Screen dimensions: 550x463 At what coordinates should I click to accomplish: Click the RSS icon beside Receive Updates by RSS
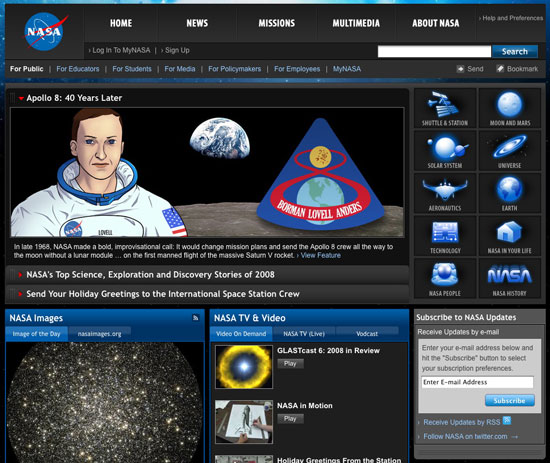(507, 420)
